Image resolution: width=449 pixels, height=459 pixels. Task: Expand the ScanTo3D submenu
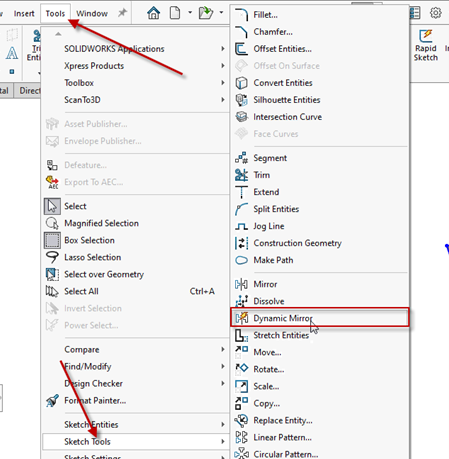(135, 100)
